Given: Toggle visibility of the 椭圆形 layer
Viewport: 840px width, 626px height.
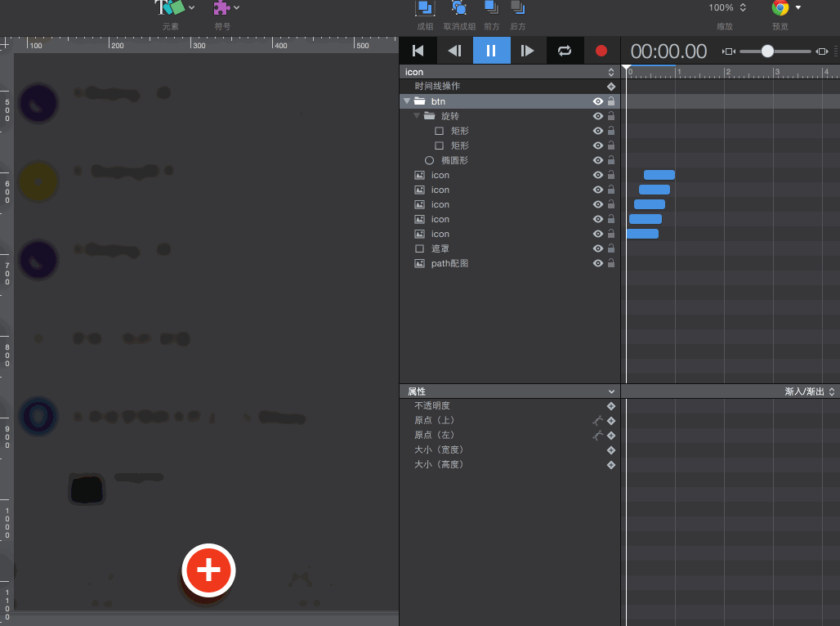Looking at the screenshot, I should click(598, 160).
